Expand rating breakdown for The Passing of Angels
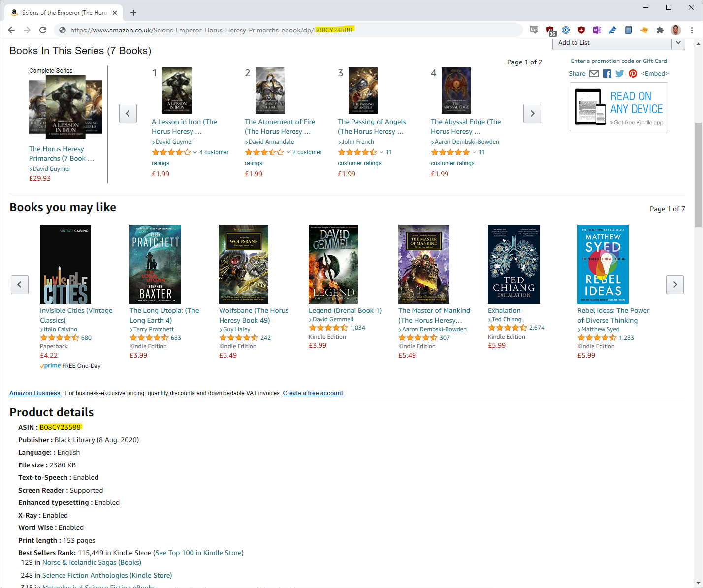 tap(381, 152)
